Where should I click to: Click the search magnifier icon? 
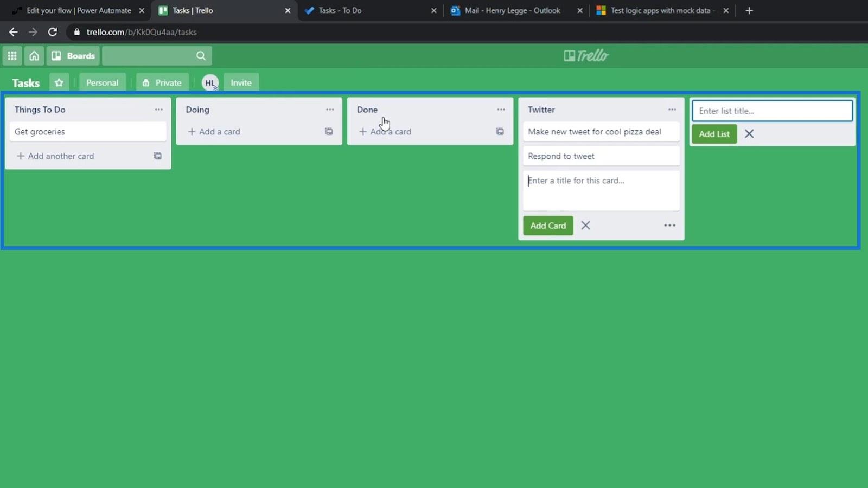(x=201, y=56)
